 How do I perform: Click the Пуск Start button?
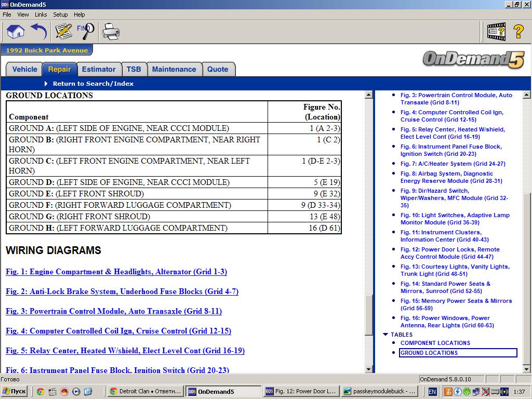click(x=14, y=392)
